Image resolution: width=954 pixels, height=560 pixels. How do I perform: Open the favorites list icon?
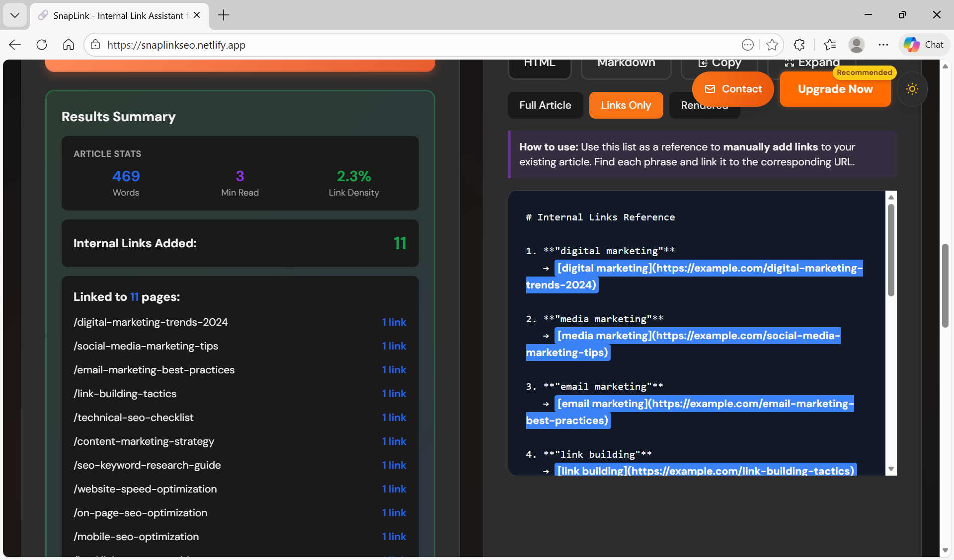(x=829, y=45)
